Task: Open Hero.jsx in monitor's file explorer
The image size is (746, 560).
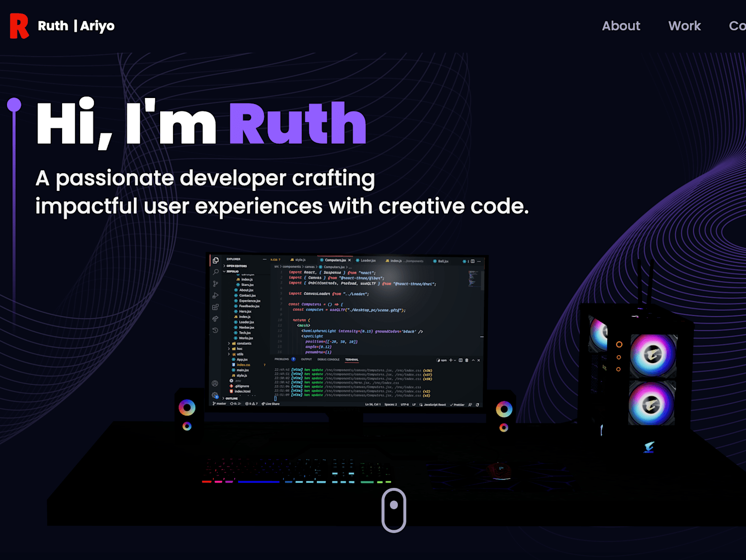Action: 243,311
